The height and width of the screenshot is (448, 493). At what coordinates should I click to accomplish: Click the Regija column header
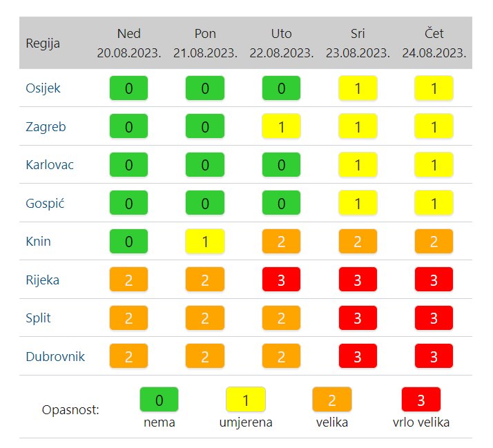coord(43,43)
